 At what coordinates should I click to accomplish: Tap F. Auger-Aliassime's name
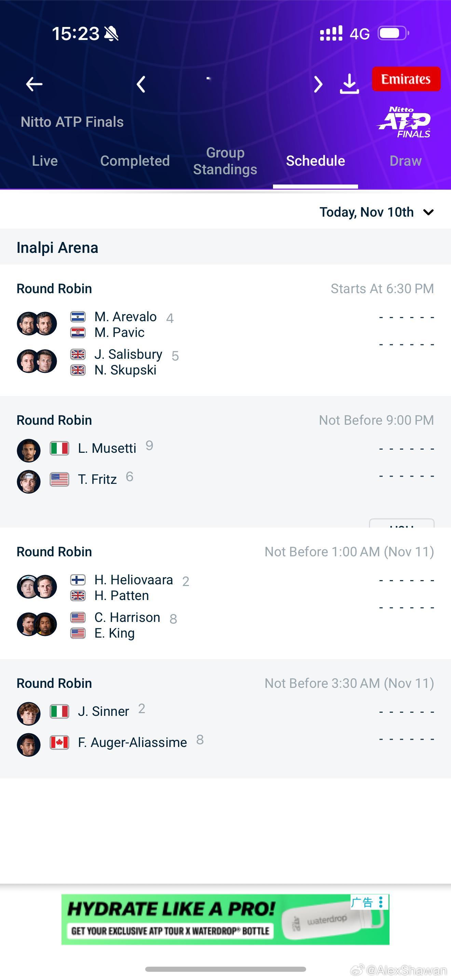(132, 742)
